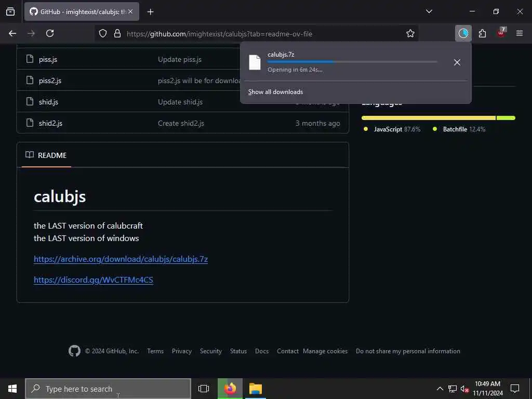Open the 'Create shid2.js' commit message
The image size is (532, 399).
[x=181, y=123]
